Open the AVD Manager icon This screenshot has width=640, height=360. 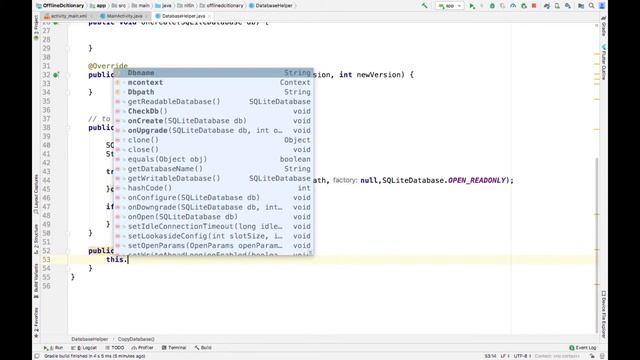(x=557, y=6)
